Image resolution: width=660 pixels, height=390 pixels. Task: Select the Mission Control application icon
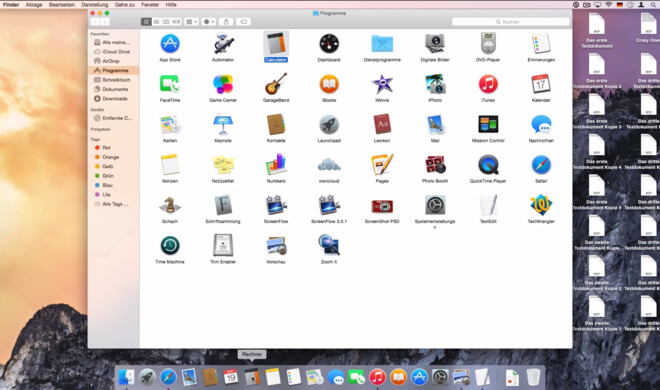point(488,125)
